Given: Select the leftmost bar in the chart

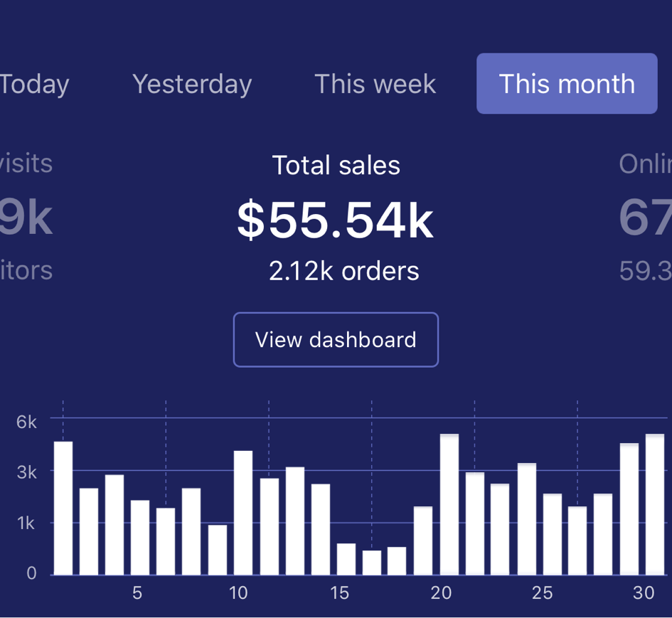Looking at the screenshot, I should point(63,508).
